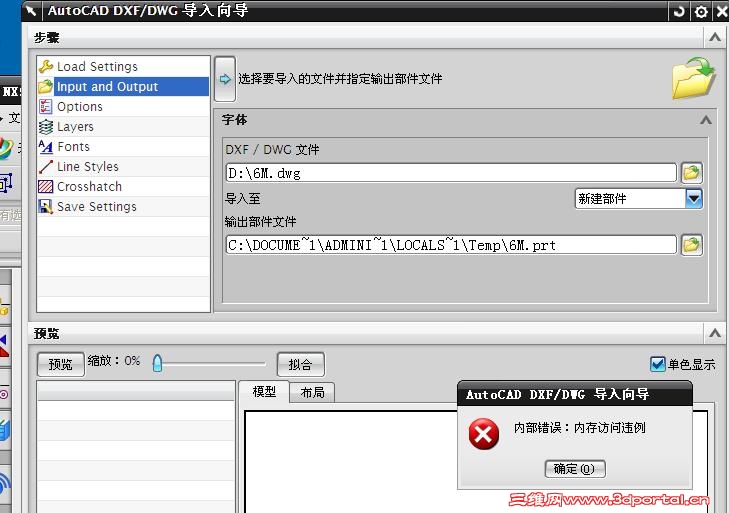Collapse the 字体 section

706,120
